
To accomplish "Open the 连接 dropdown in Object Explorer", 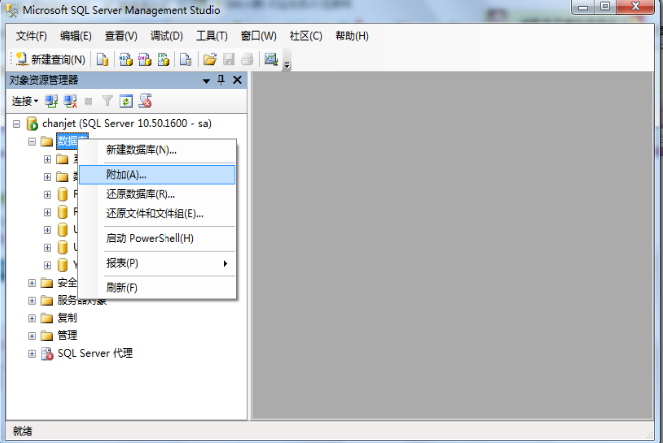I will tap(25, 101).
